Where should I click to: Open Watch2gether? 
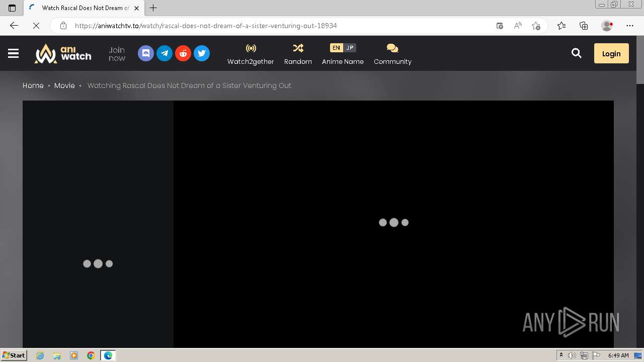coord(251,54)
